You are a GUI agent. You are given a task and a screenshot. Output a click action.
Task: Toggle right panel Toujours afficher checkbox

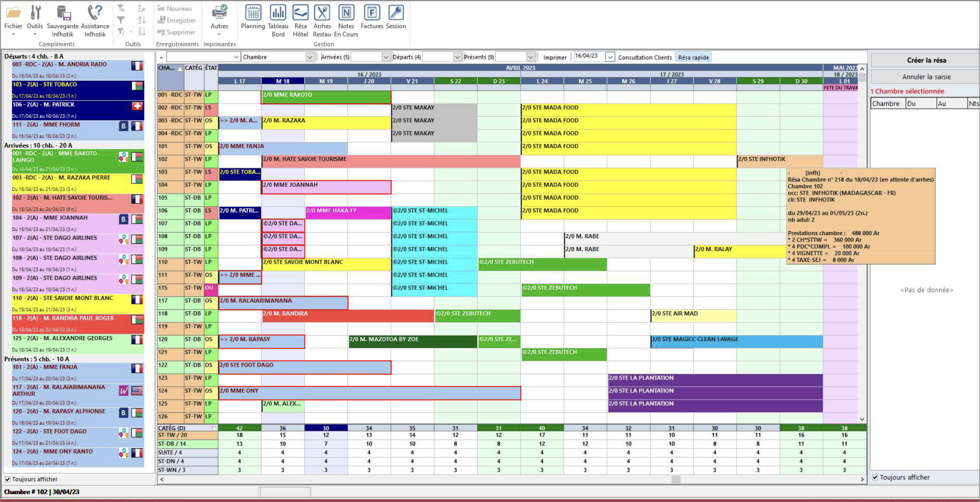click(875, 477)
